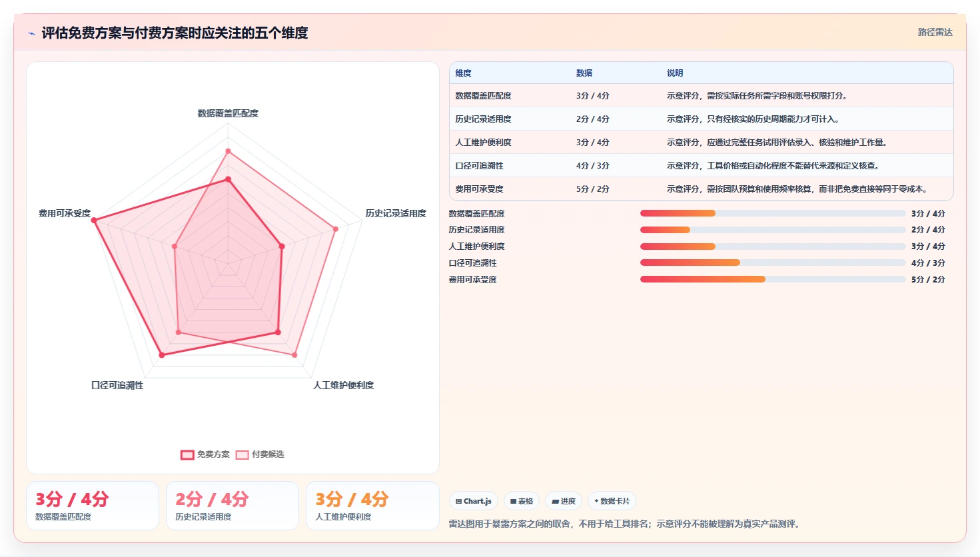The height and width of the screenshot is (557, 980).
Task: Click the explanation for 口径可追溯性 row
Action: pos(773,166)
